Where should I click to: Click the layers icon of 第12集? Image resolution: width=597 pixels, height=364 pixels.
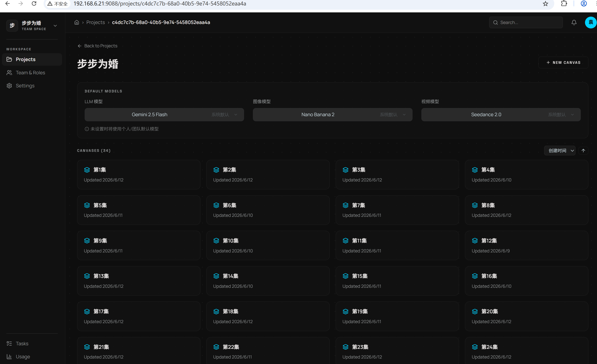coord(475,241)
